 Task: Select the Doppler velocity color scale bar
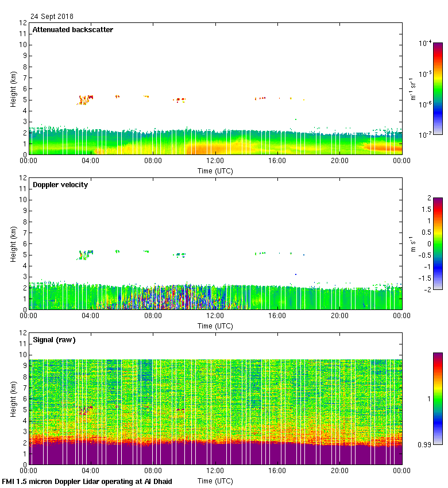(438, 243)
